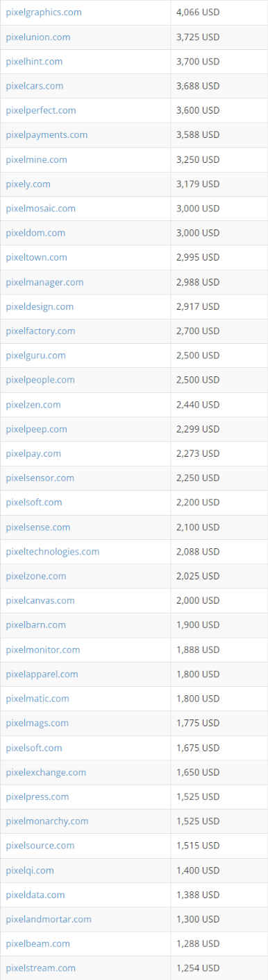This screenshot has width=268, height=980.
Task: Click the pixelunion.com link
Action: [x=38, y=37]
